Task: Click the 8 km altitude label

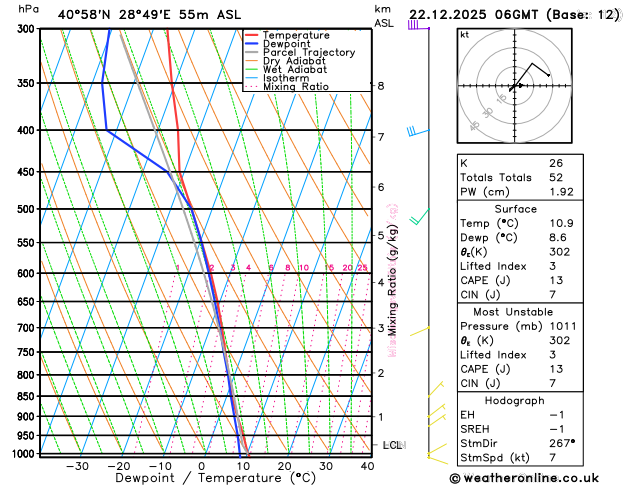Action: pyautogui.click(x=381, y=86)
